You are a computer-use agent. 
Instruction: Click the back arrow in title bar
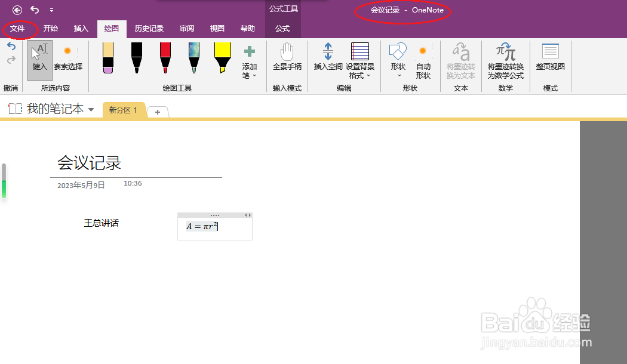(17, 10)
